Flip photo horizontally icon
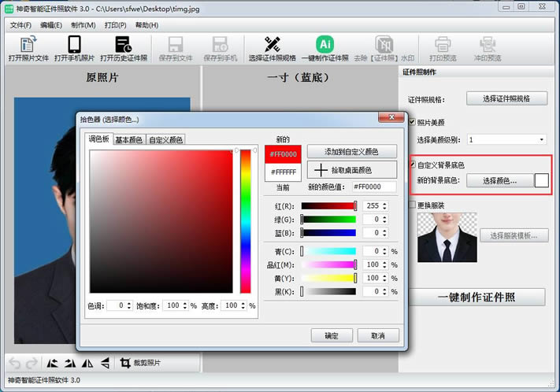 (87, 363)
